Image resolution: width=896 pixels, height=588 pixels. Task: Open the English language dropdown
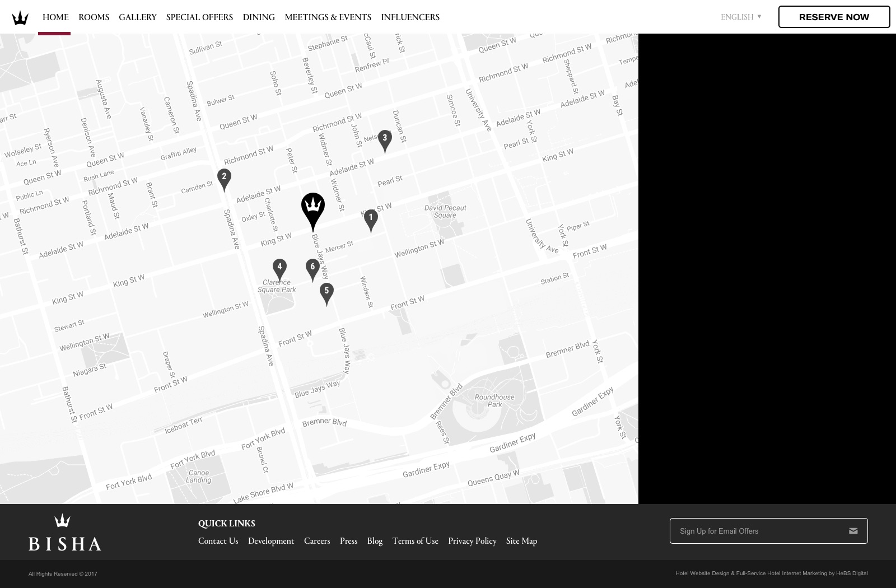pos(740,17)
